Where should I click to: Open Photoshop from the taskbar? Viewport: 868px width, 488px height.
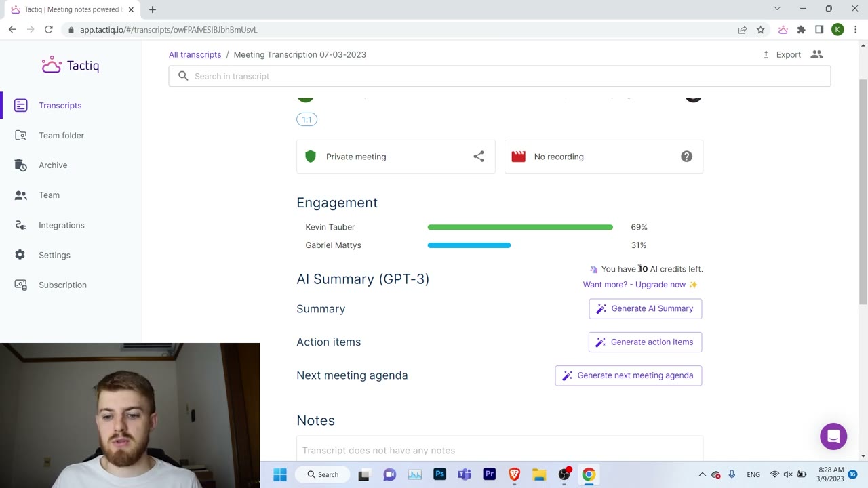(439, 474)
